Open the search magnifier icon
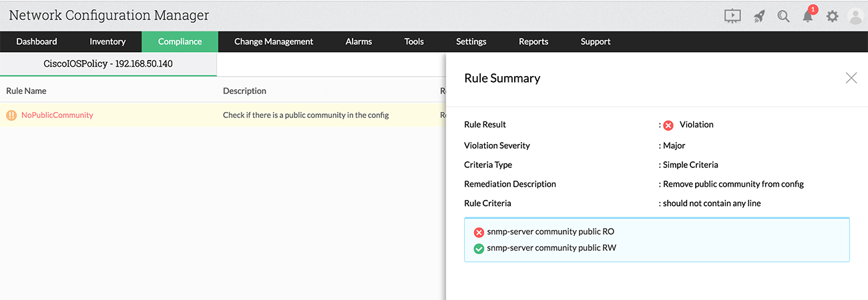 coord(784,16)
